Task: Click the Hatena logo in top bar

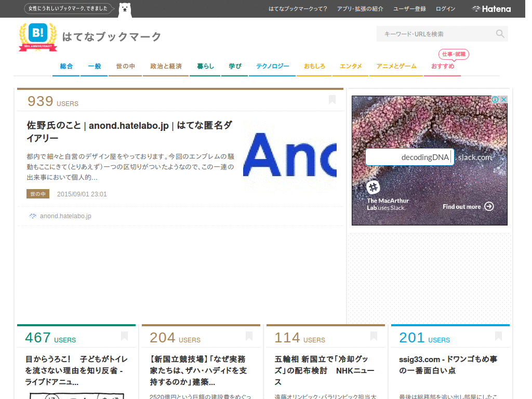Action: (x=491, y=9)
